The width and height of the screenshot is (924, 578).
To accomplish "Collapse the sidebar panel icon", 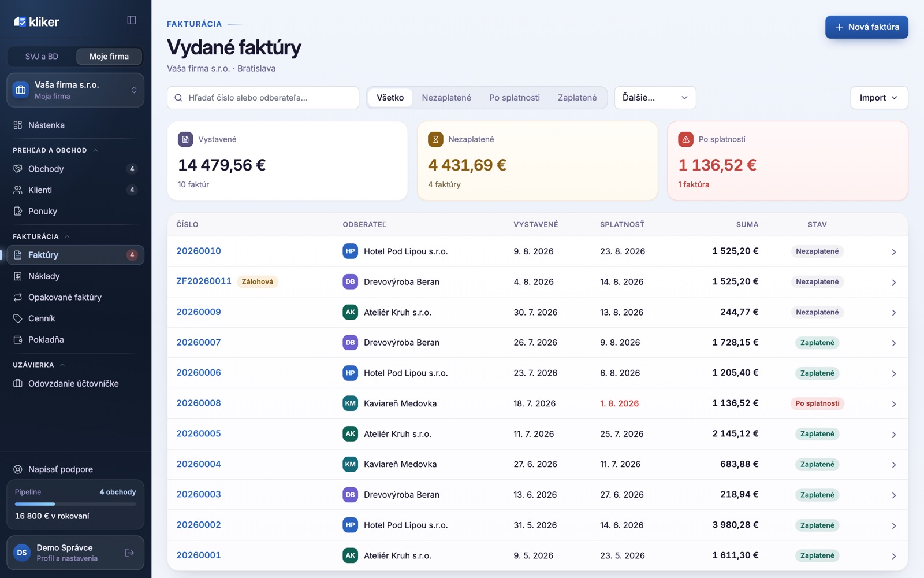I will (132, 20).
